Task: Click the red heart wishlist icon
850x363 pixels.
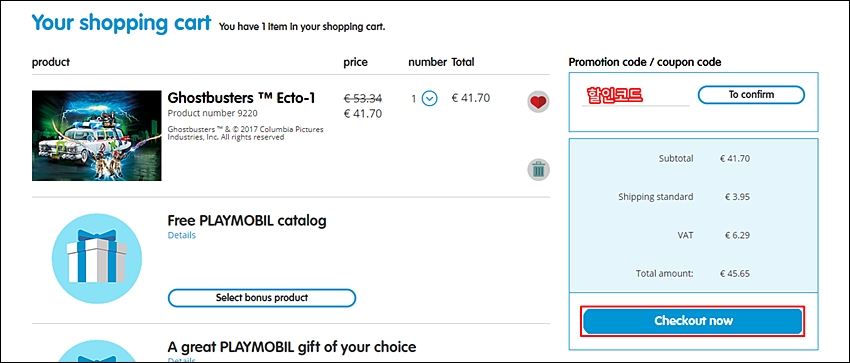Action: (538, 102)
